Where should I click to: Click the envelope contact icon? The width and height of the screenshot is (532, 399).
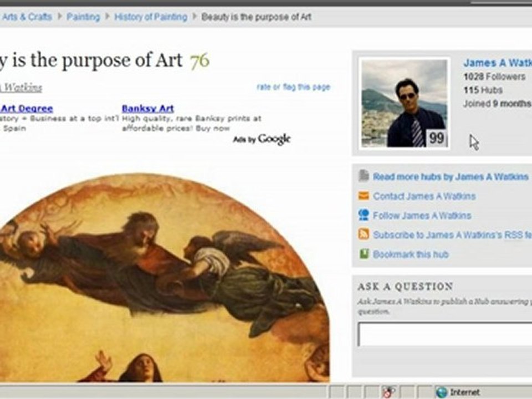364,196
